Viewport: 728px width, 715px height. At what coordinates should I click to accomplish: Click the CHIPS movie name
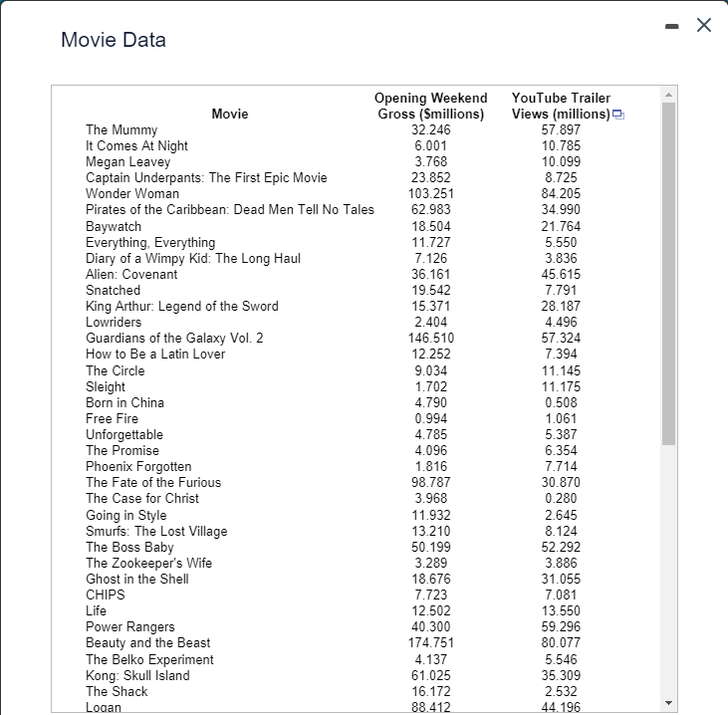(x=106, y=595)
